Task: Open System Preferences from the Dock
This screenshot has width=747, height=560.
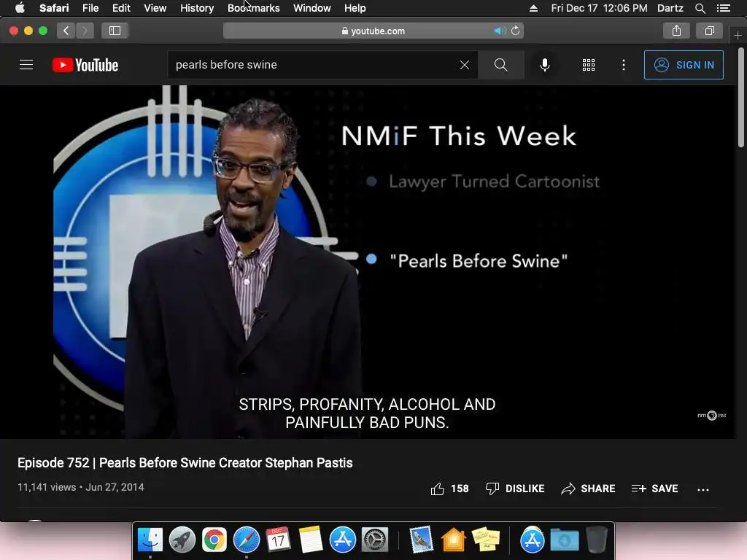Action: [x=375, y=540]
